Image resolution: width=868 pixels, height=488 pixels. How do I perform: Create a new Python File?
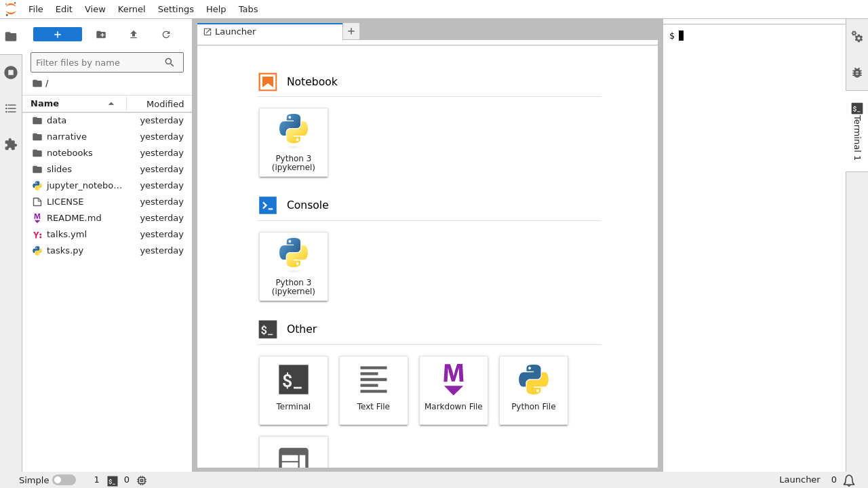coord(534,390)
